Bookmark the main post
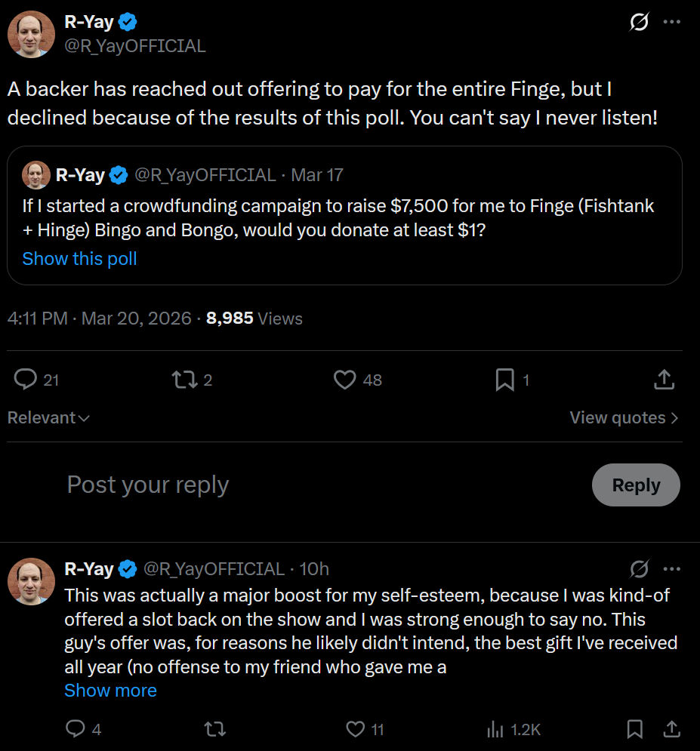700x751 pixels. coord(504,380)
